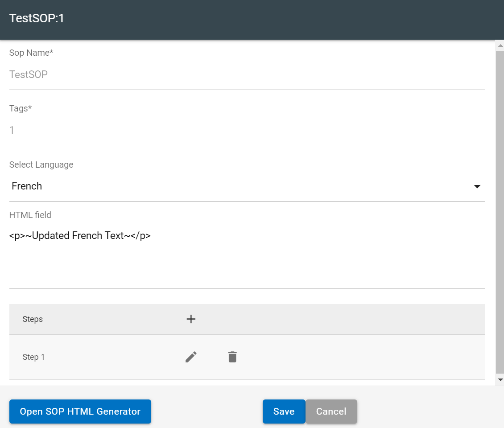Expand the French language selector

[245, 186]
